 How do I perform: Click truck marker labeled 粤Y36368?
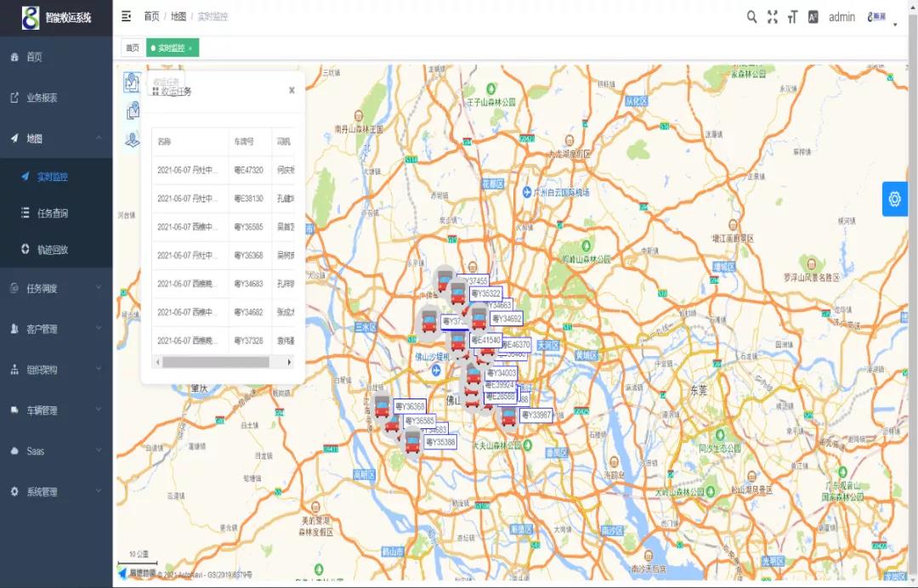(381, 406)
